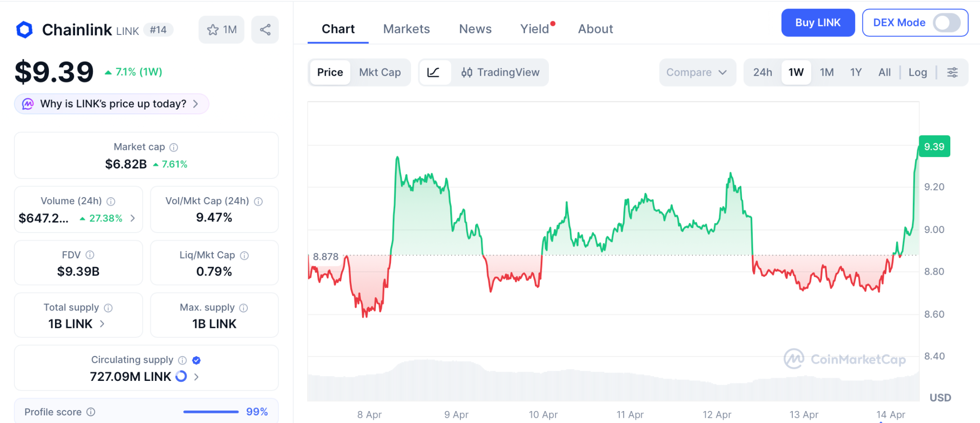This screenshot has width=980, height=423.
Task: Toggle the DEX Mode switch
Action: 947,22
